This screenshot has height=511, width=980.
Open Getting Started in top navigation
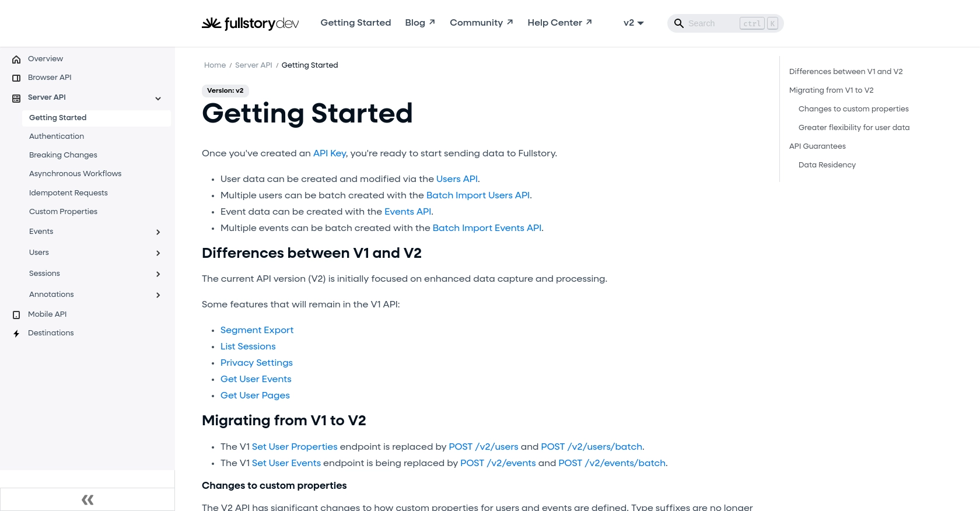[356, 23]
